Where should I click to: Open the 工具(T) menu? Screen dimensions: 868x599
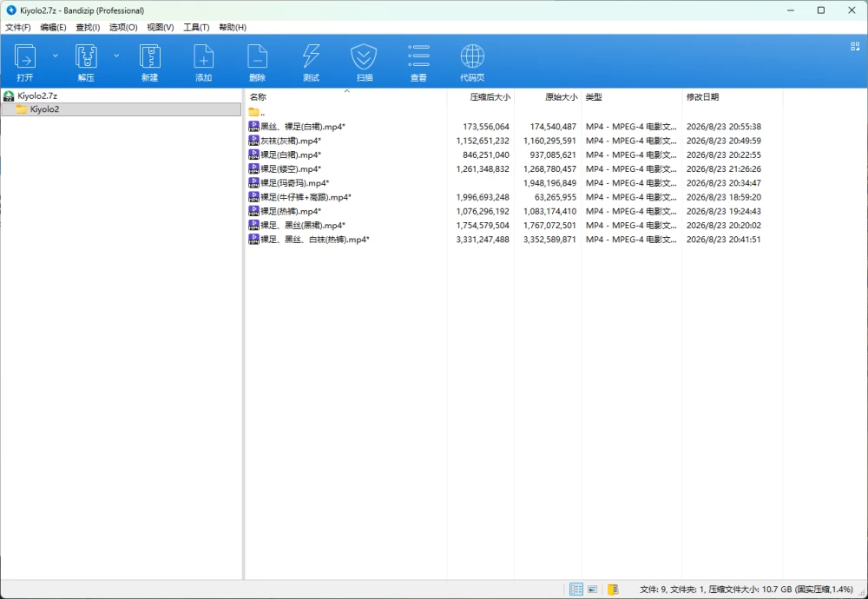(196, 27)
